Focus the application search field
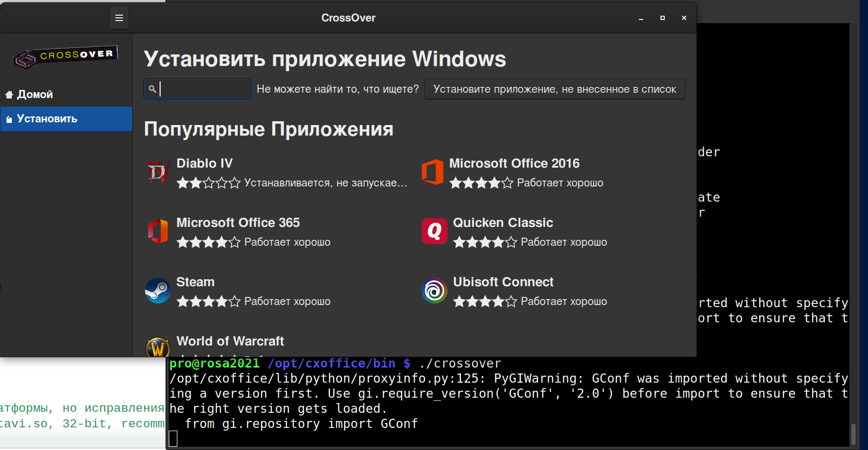Image resolution: width=868 pixels, height=450 pixels. point(197,89)
